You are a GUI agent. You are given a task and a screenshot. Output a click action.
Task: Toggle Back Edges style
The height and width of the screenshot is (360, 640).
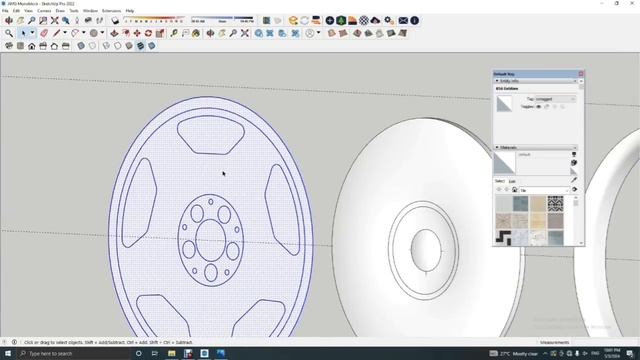tap(93, 46)
